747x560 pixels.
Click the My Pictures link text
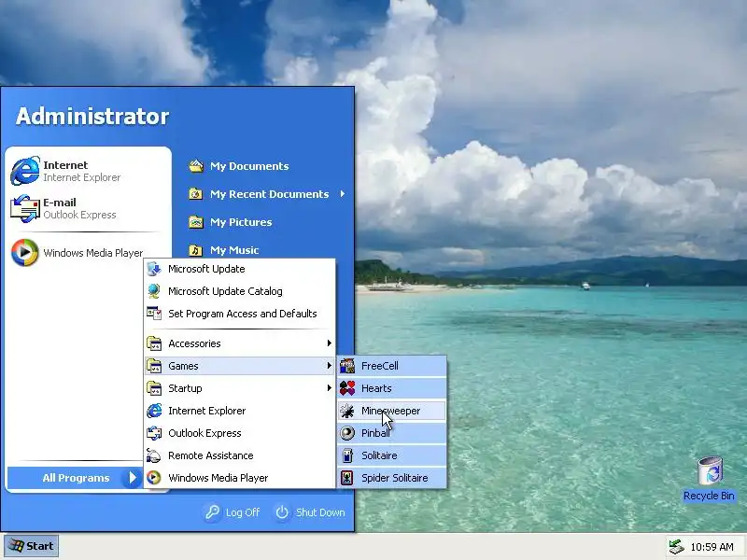(241, 222)
